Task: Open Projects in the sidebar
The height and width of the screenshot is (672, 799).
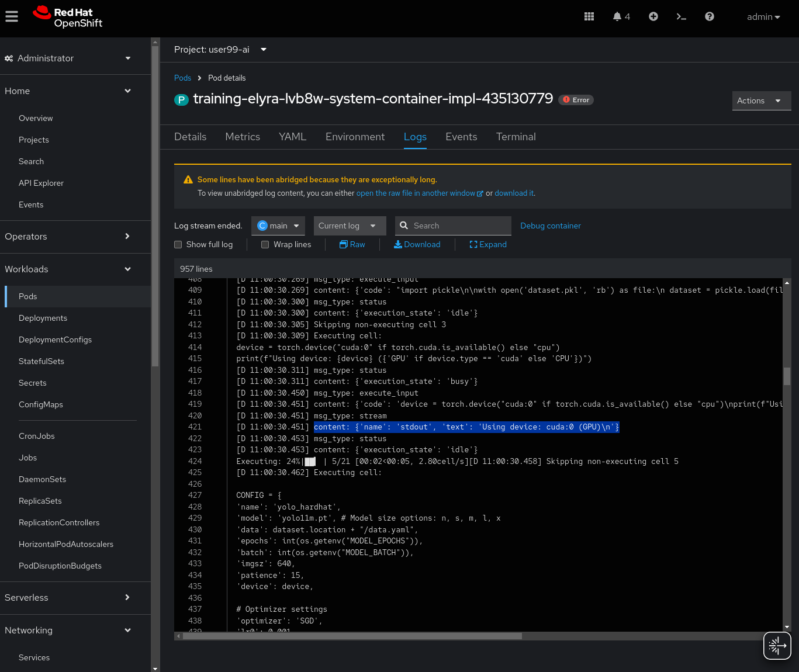Action: (34, 140)
